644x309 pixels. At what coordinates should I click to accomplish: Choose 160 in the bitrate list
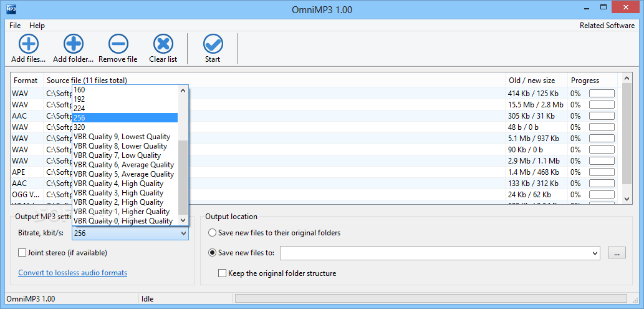(x=125, y=89)
